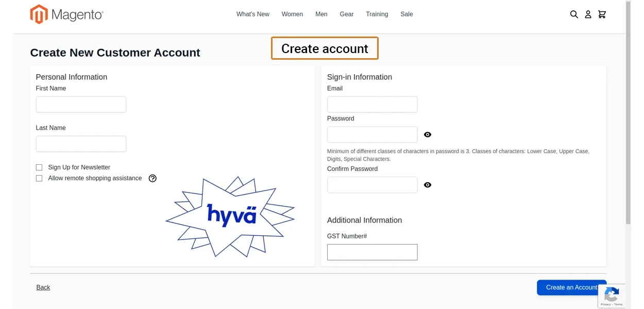Open the search magnifier icon

574,14
